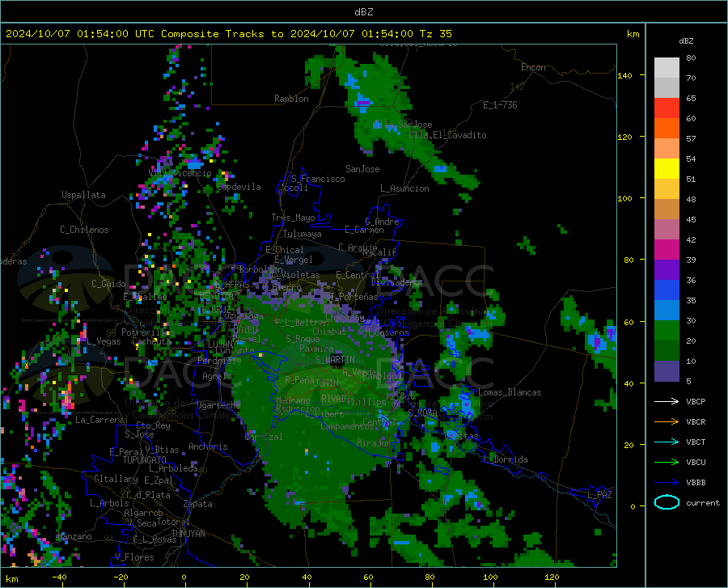Select the yellow 51 dBZ color swatch
The width and height of the screenshot is (728, 588).
pos(667,169)
